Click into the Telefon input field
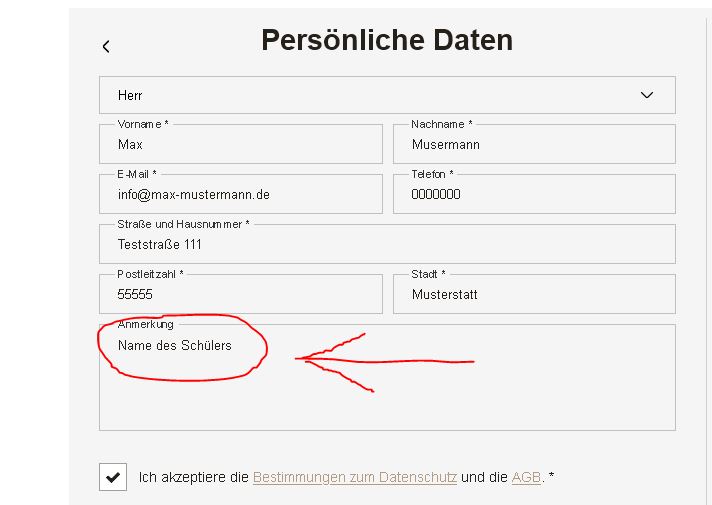Screen dimensions: 712x505 (534, 194)
